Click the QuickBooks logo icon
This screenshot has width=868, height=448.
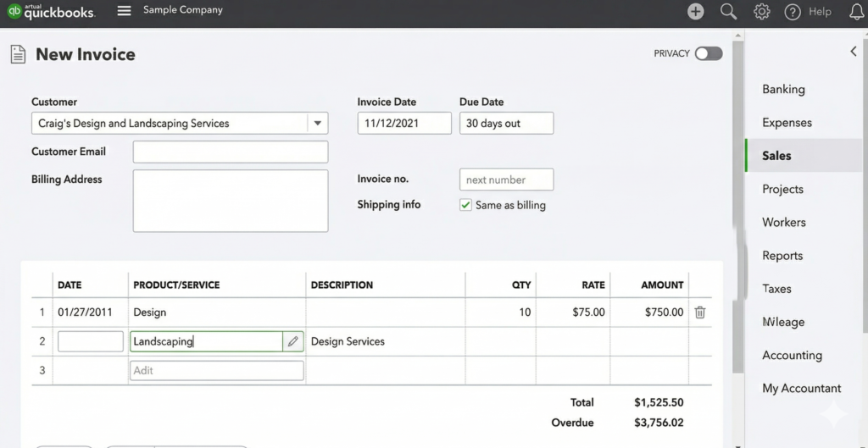pos(14,12)
